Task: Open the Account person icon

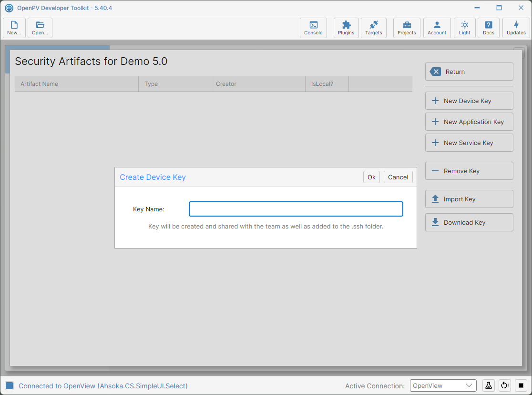Action: (x=437, y=28)
